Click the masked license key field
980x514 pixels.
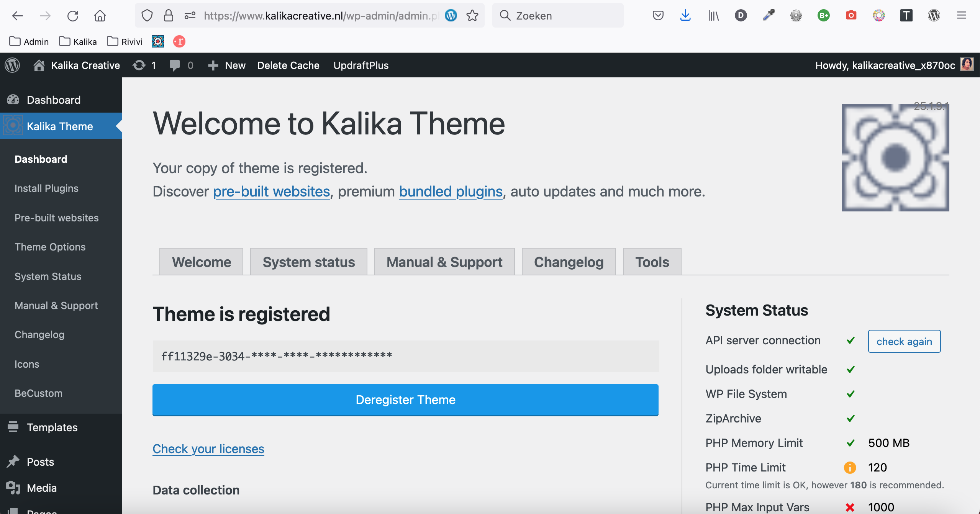click(x=406, y=356)
